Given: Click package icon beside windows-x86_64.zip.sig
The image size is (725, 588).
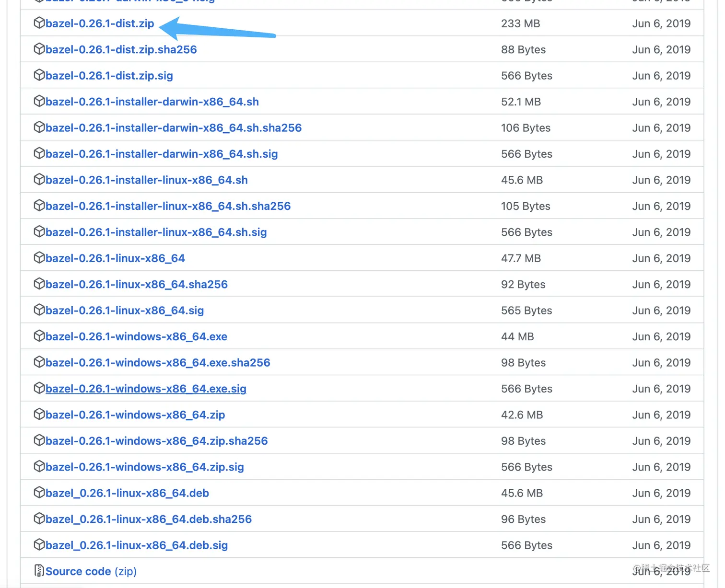Looking at the screenshot, I should 39,467.
